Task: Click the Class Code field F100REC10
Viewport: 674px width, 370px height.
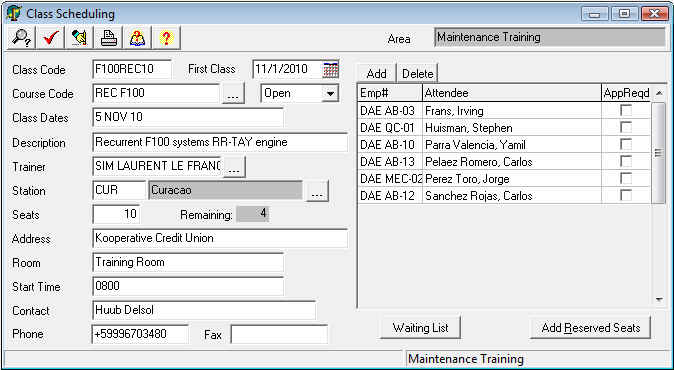Action: point(132,69)
